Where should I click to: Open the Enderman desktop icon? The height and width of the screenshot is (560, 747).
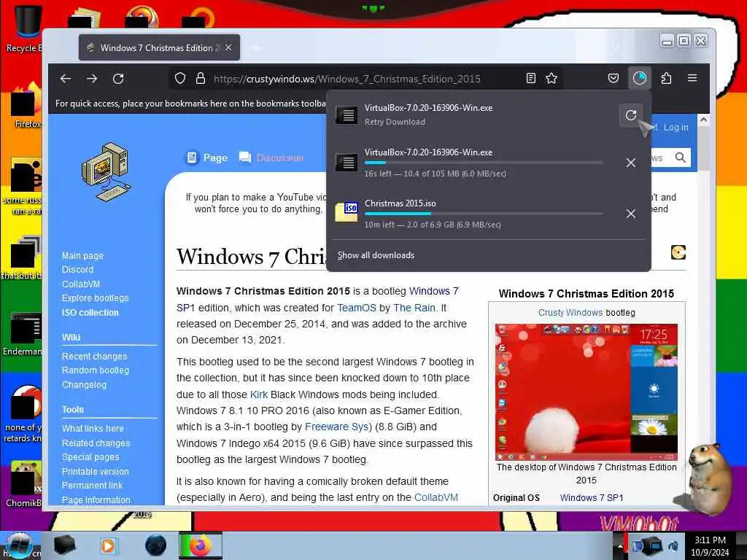[23, 333]
